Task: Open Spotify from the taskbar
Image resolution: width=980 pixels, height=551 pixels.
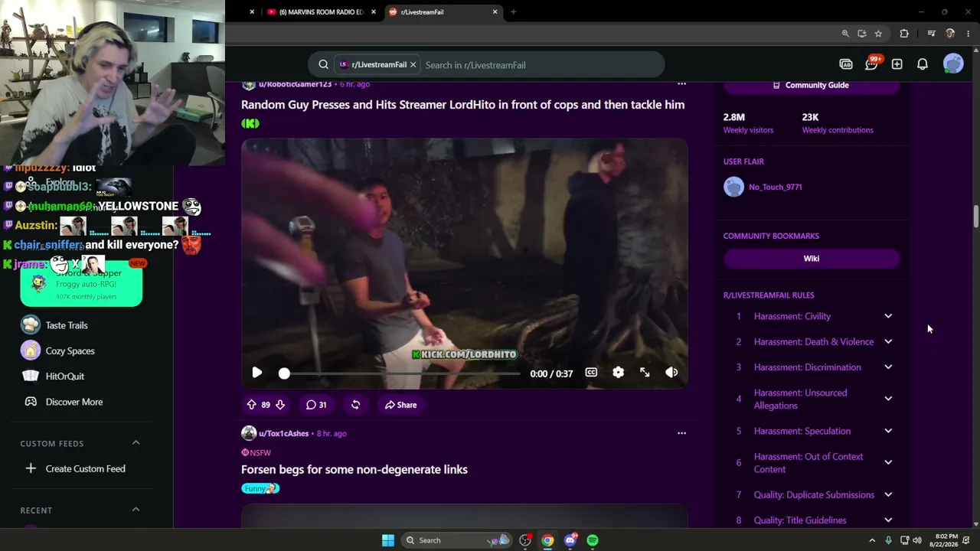Action: (x=593, y=540)
